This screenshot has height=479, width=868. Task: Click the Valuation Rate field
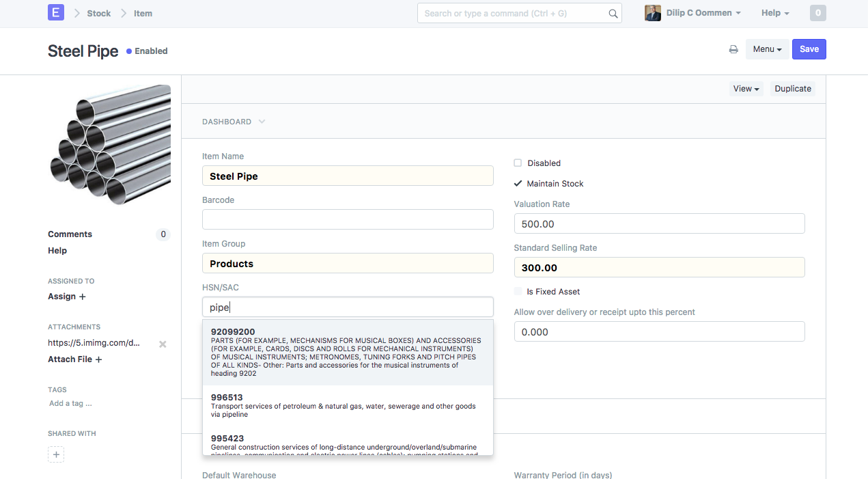[x=659, y=223]
